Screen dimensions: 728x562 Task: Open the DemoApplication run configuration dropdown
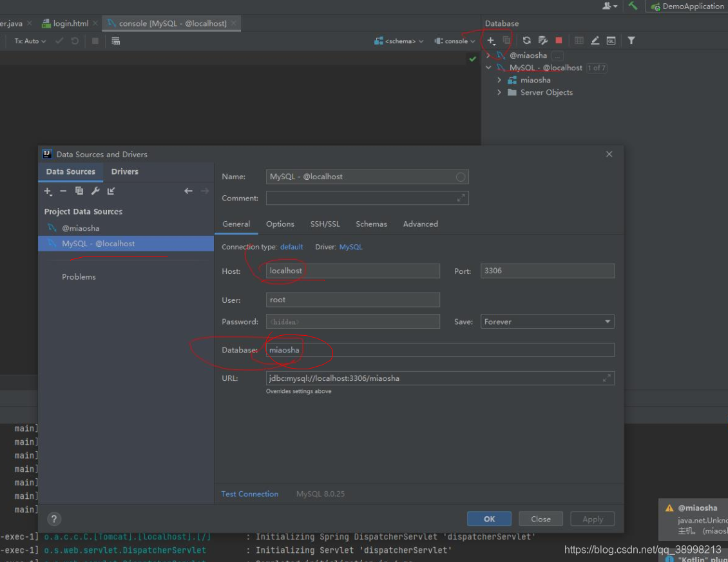click(x=687, y=6)
